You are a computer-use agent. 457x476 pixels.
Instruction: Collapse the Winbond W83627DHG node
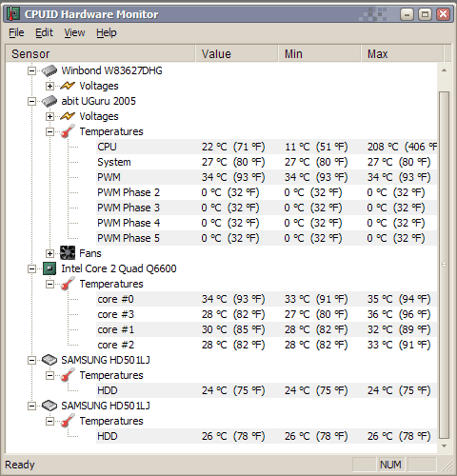31,70
